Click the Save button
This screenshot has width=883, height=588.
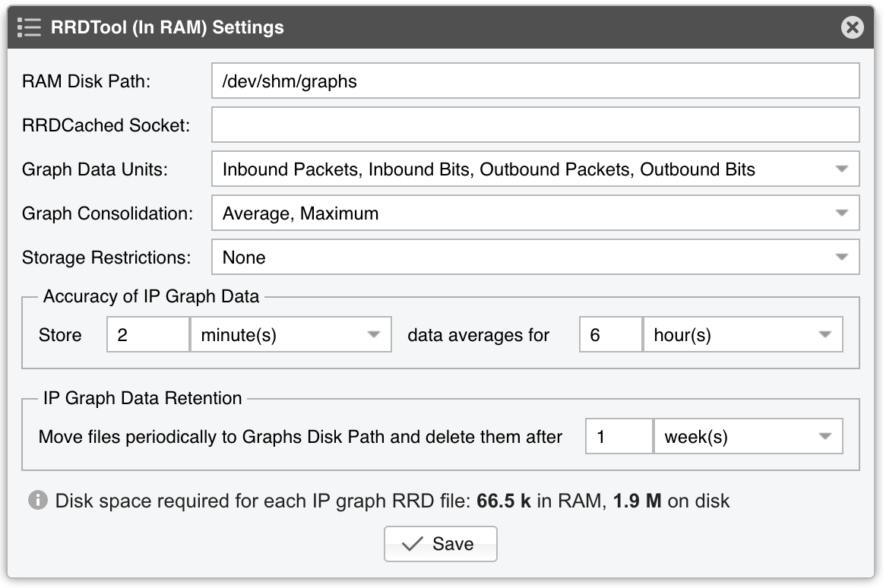coord(441,544)
